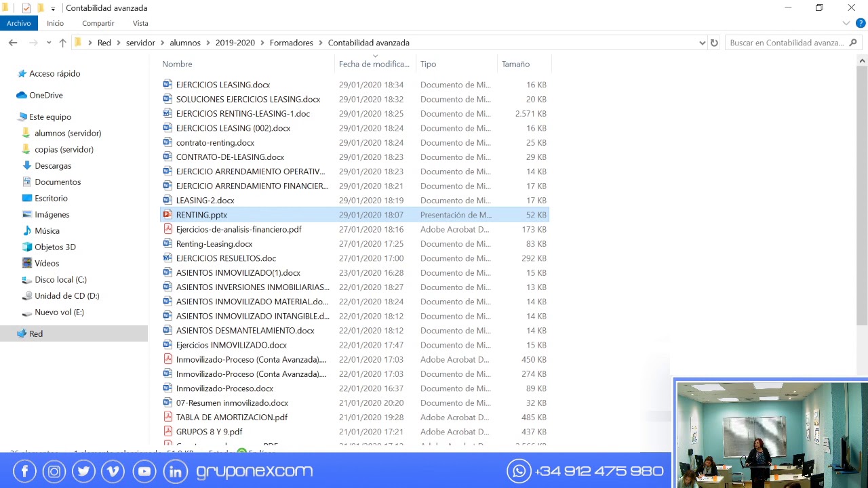Expand address bar history dropdown
This screenshot has width=868, height=488.
[702, 43]
